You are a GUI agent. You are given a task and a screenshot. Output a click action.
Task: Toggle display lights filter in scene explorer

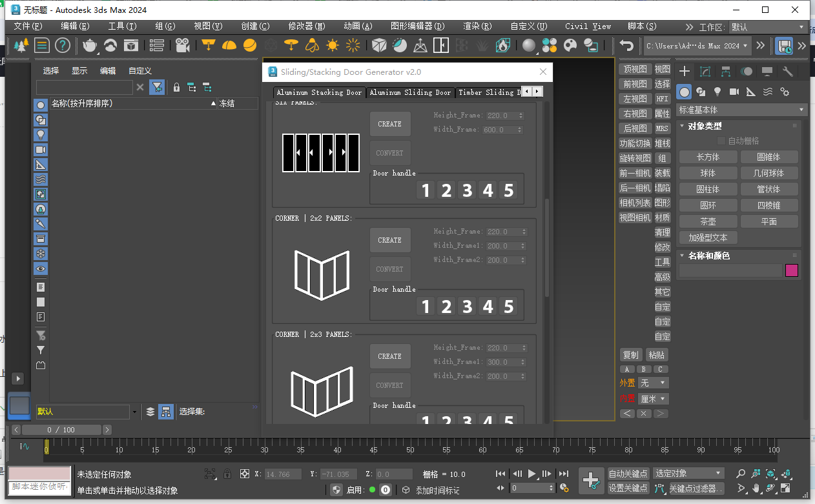tap(41, 135)
